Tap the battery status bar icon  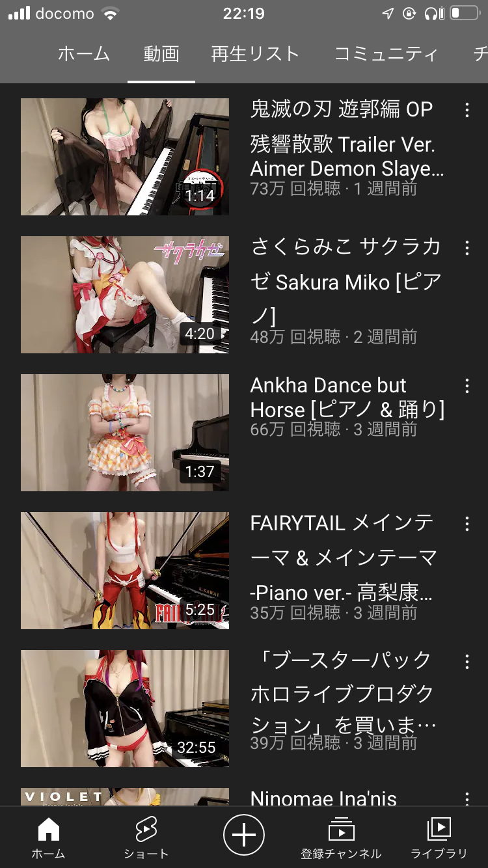click(x=465, y=14)
